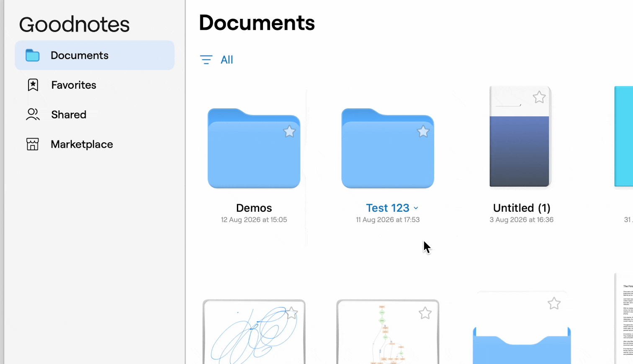Click the filter lines icon beside All
Viewport: 633px width, 364px height.
(206, 60)
